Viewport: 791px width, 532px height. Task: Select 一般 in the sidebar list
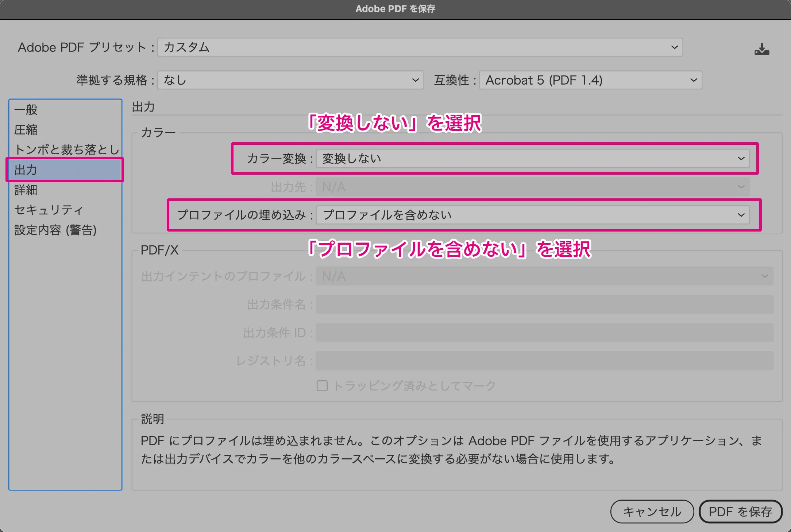pyautogui.click(x=65, y=109)
